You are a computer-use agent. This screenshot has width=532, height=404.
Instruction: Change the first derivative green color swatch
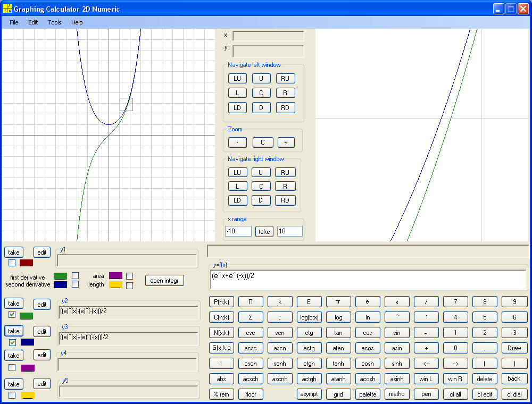click(x=61, y=276)
